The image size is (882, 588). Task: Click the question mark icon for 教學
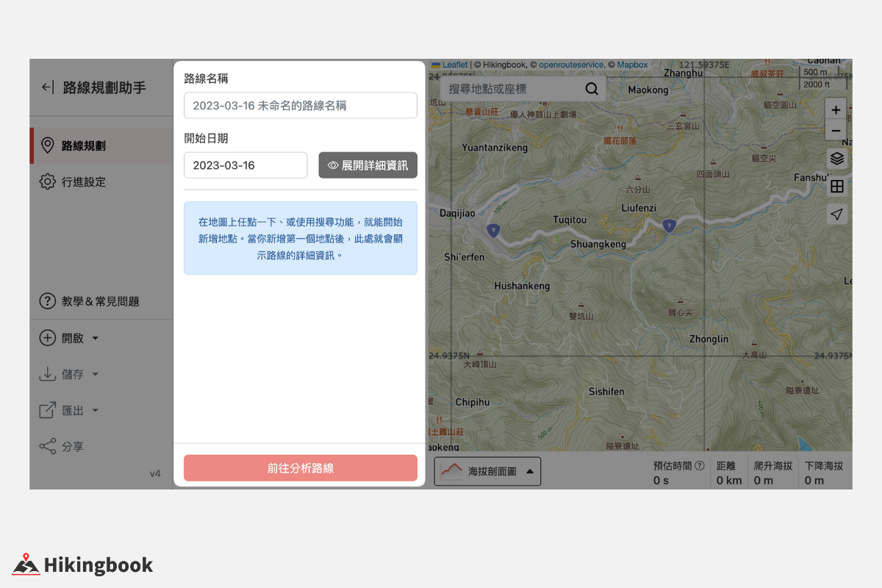[48, 301]
